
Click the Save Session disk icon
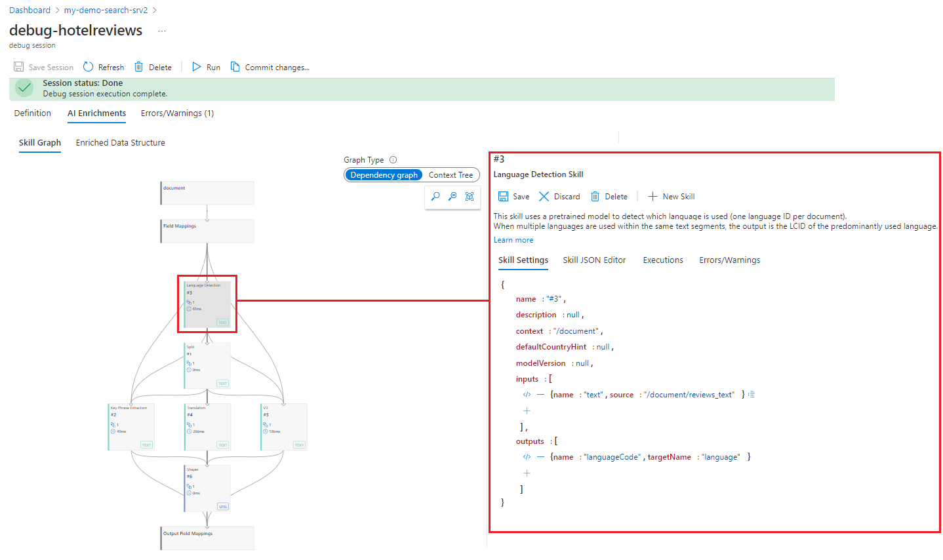tap(18, 67)
